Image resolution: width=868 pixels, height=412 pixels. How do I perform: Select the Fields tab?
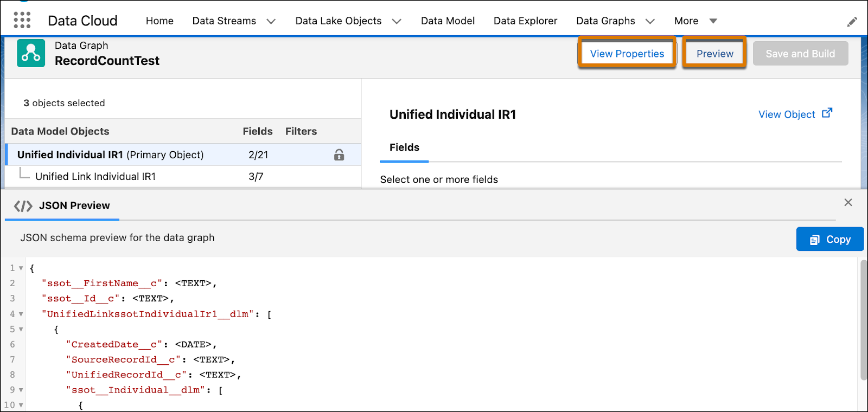404,147
